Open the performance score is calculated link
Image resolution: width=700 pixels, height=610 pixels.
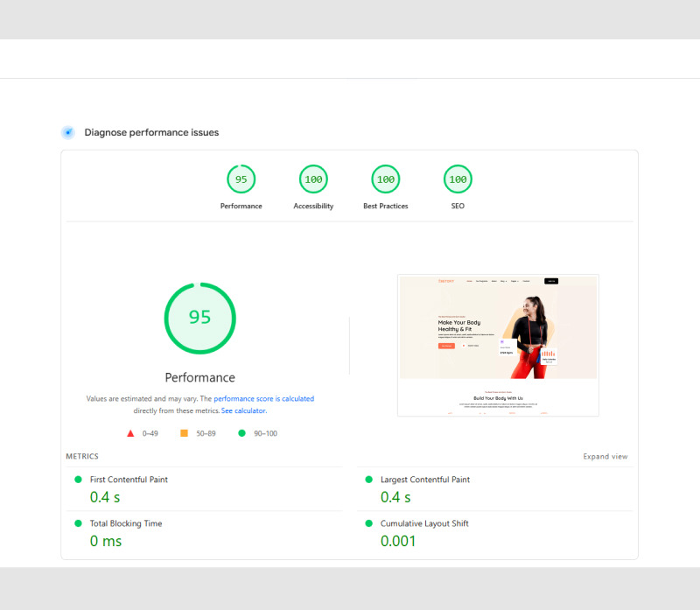[263, 398]
